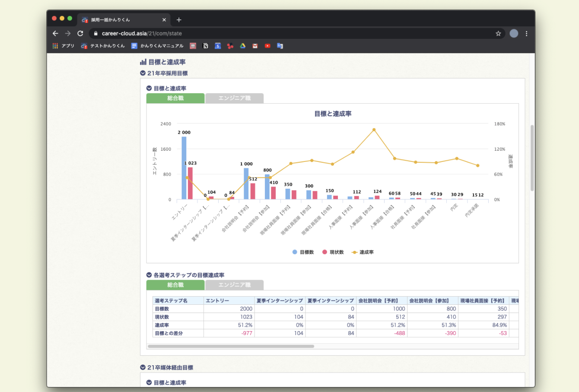Screen dimensions: 579x392
Task: Switch chart to the エンジニア職 tab
Action: [x=235, y=98]
